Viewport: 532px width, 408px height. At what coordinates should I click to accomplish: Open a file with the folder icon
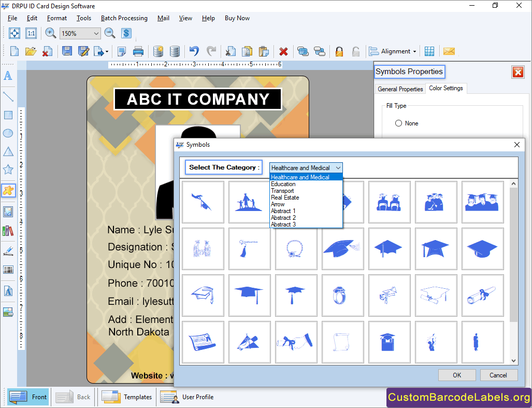[x=31, y=51]
